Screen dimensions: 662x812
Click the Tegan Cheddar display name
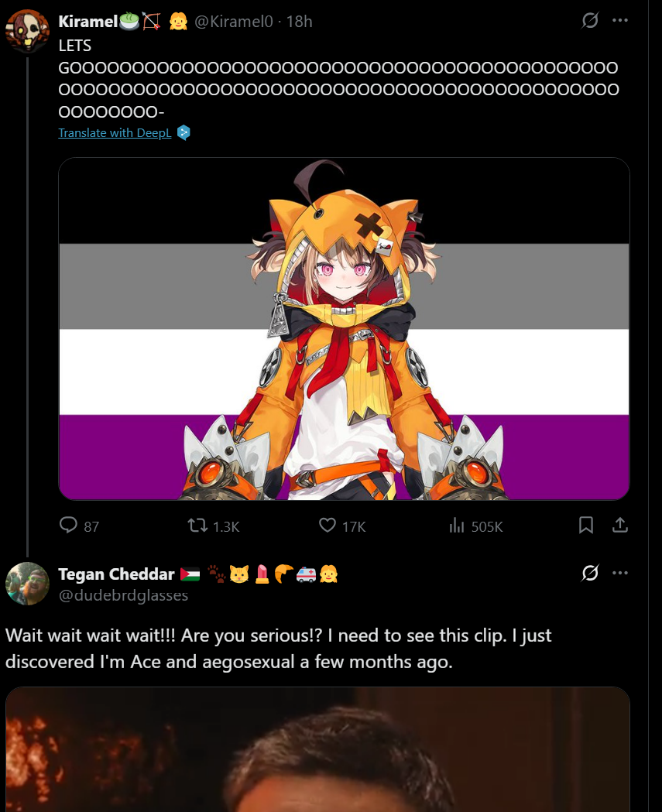117,574
